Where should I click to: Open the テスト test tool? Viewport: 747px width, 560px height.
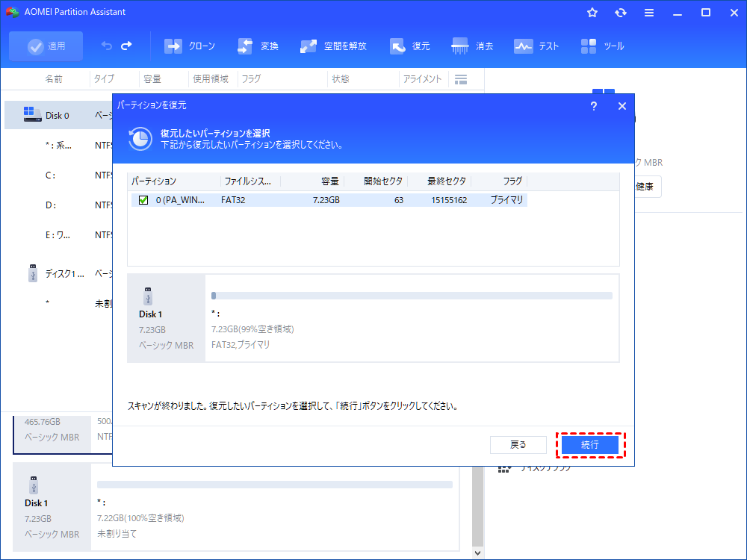(536, 46)
